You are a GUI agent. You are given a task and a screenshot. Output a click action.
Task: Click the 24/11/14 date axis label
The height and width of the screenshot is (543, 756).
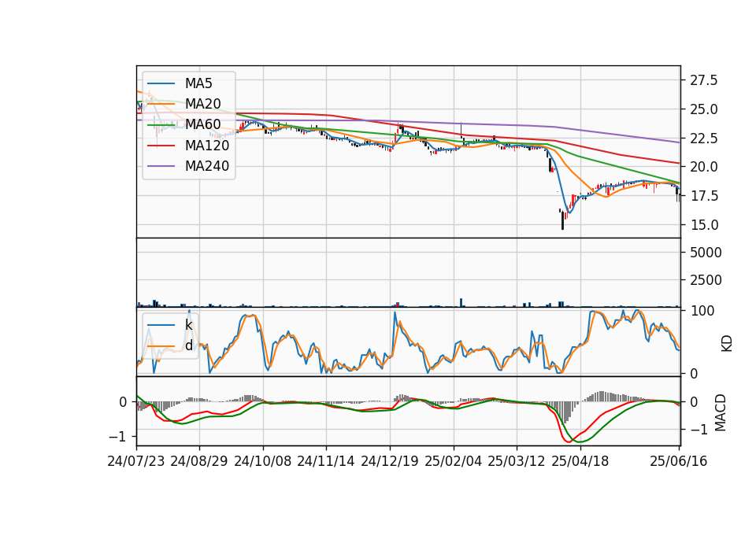point(326,461)
